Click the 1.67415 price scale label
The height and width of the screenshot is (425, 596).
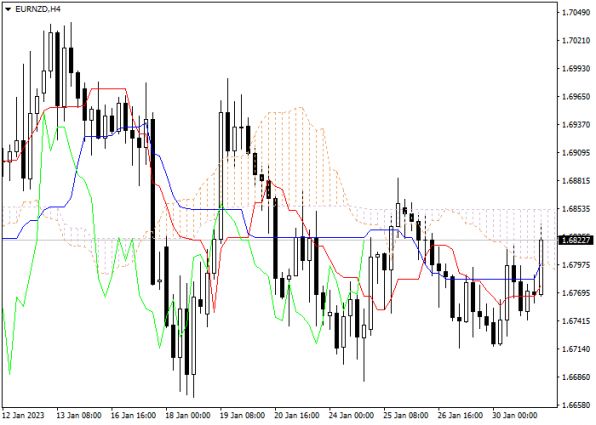point(577,321)
